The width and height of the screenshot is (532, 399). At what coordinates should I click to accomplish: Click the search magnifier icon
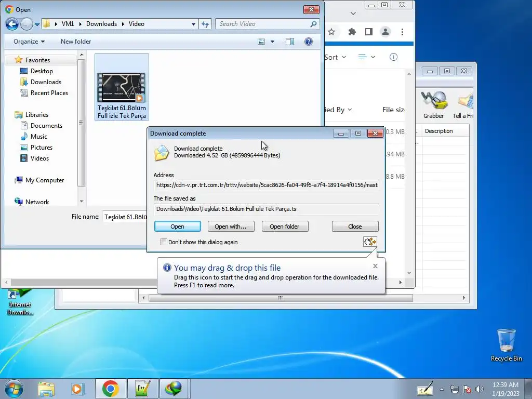pyautogui.click(x=313, y=24)
